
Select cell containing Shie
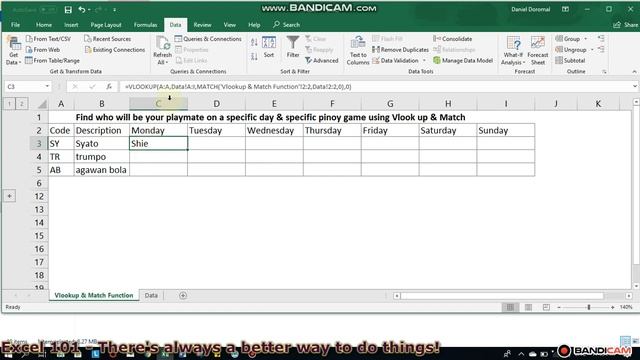(x=158, y=144)
